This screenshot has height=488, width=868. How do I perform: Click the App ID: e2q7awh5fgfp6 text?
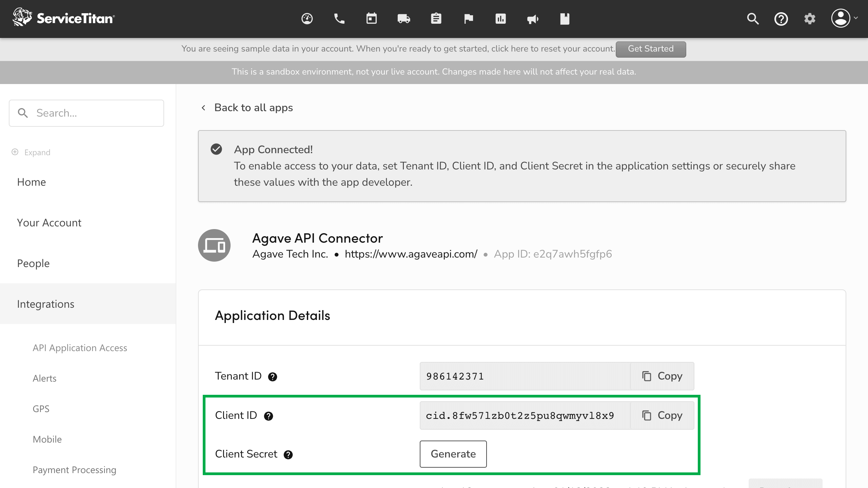coord(553,254)
